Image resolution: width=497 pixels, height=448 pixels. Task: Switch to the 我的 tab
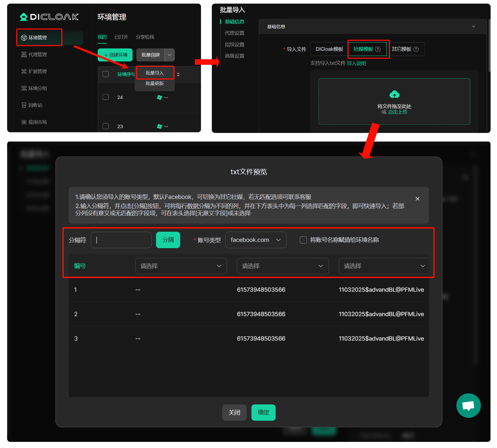tap(102, 37)
